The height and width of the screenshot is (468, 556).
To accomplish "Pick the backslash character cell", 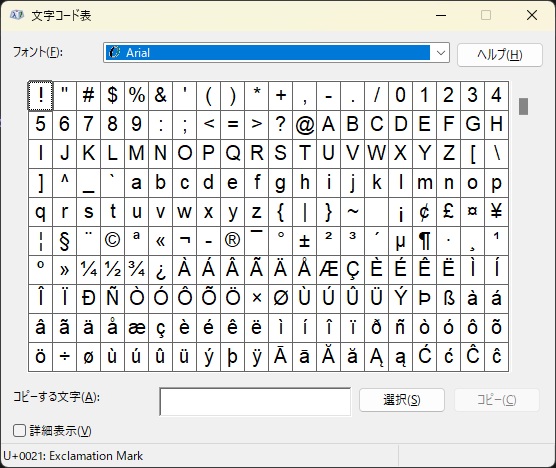I will pyautogui.click(x=496, y=154).
